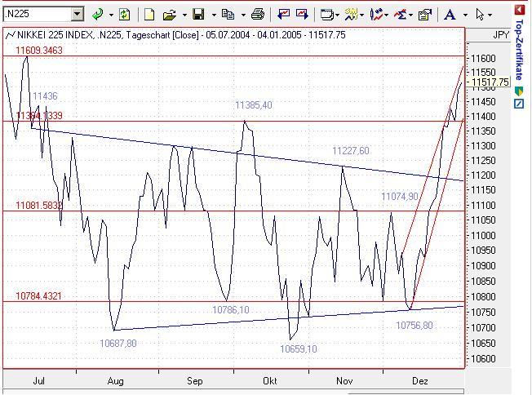Click annotation label 10659,10

299,348
